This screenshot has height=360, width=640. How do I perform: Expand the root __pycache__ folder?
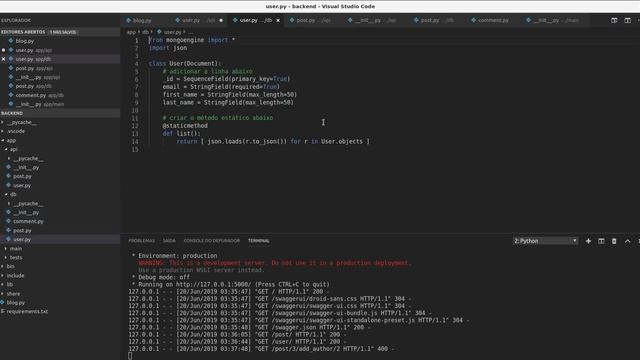[x=22, y=122]
